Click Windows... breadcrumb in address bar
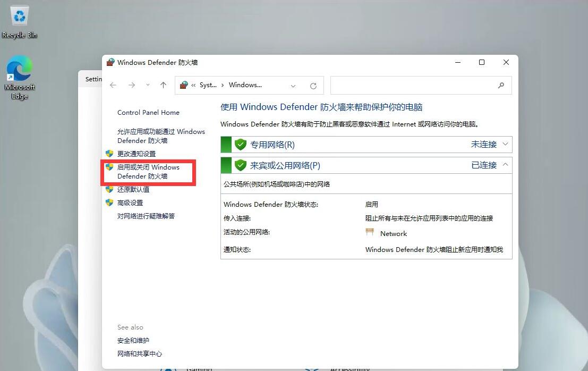The image size is (588, 371). [x=245, y=85]
